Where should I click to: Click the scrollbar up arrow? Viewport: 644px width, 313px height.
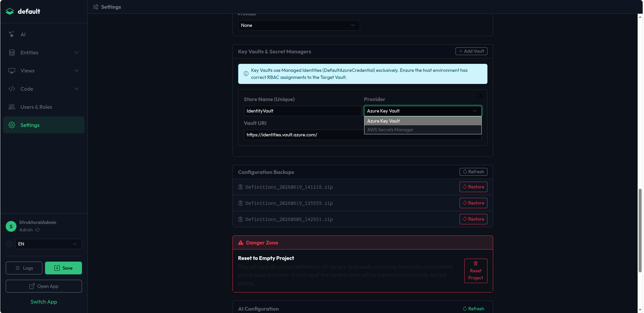coord(640,16)
